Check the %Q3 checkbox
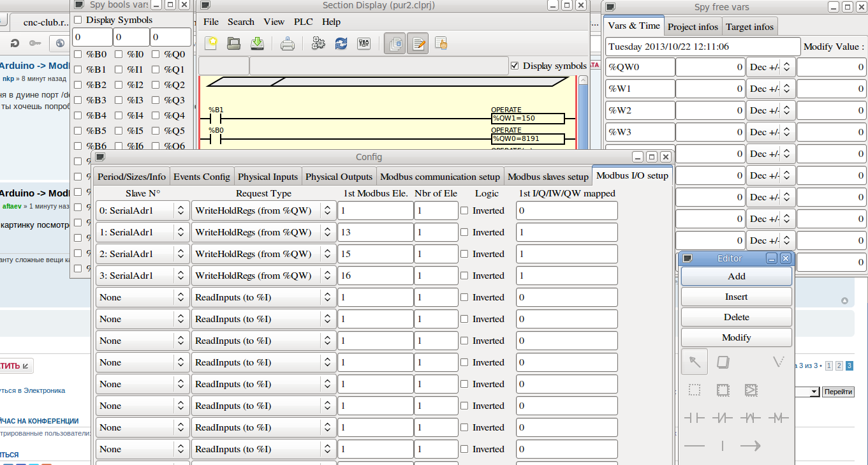Viewport: 868px width, 465px height. click(x=156, y=100)
